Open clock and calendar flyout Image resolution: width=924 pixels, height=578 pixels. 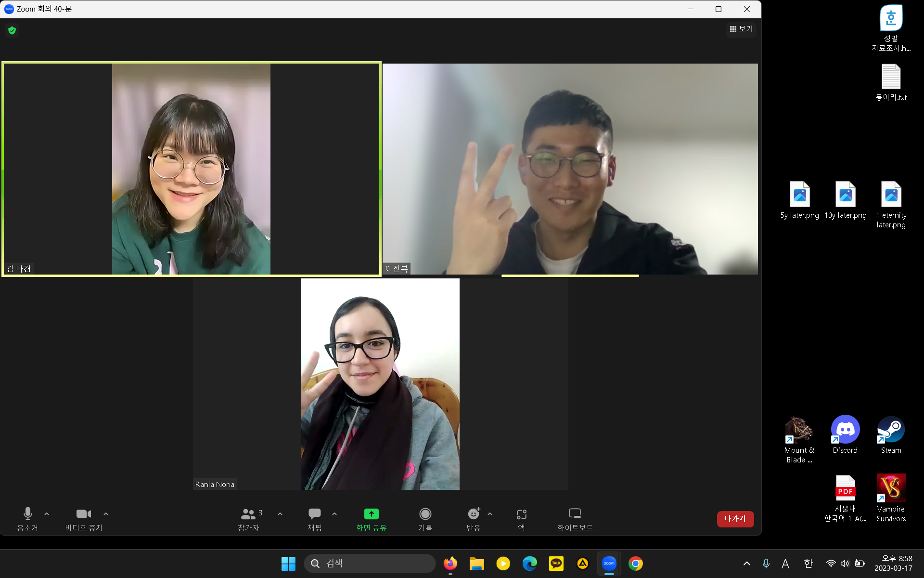894,564
